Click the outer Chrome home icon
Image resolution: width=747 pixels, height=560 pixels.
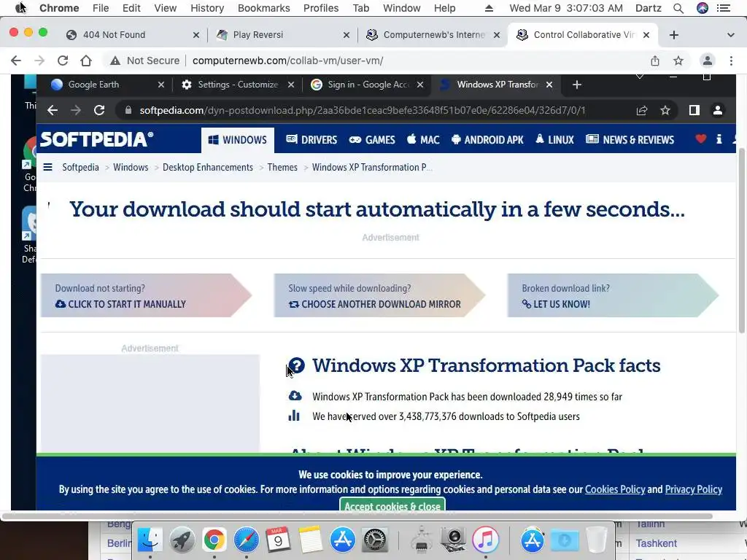(x=86, y=61)
